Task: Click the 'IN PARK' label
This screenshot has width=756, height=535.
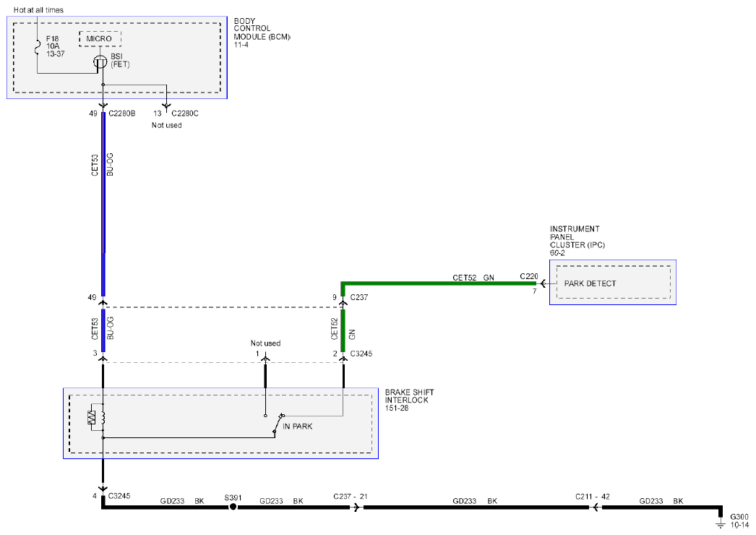Action: (x=298, y=427)
